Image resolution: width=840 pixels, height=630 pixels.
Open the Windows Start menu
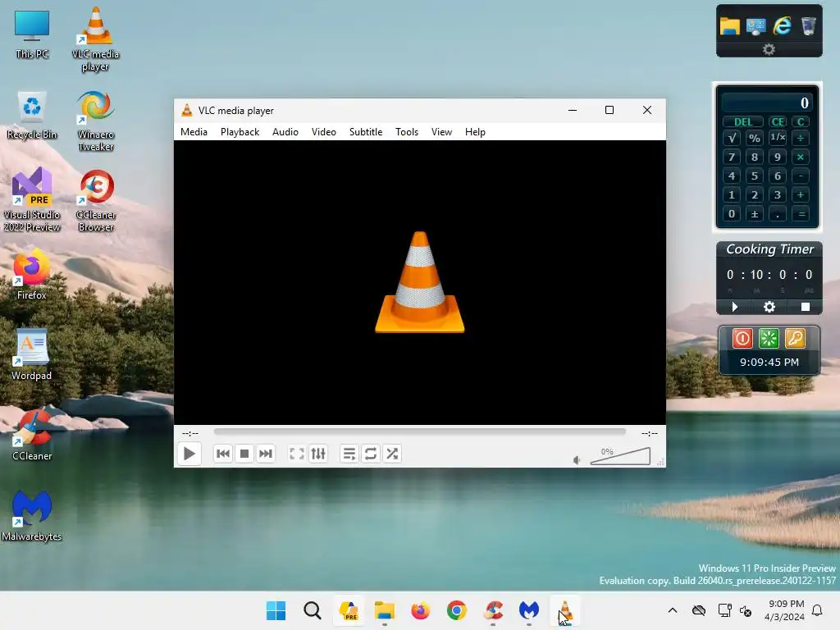[276, 610]
